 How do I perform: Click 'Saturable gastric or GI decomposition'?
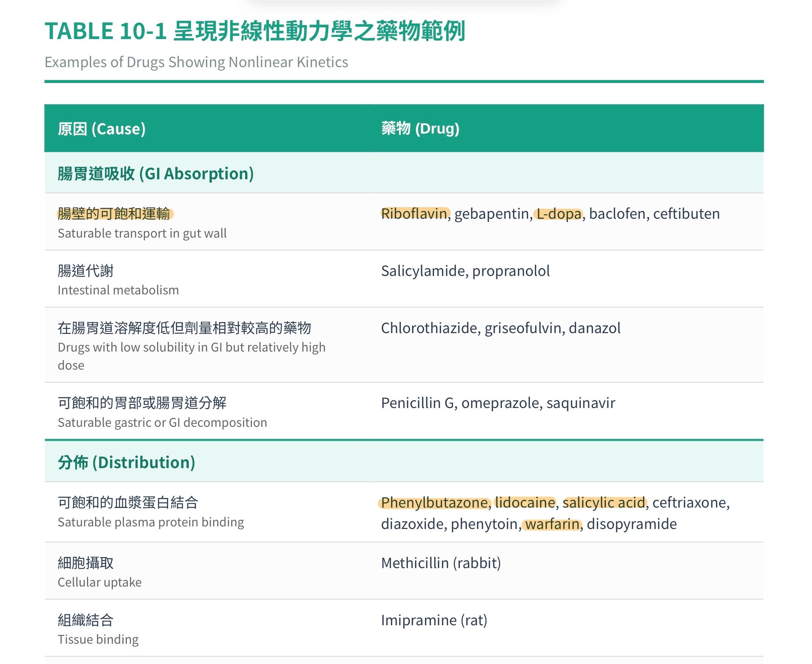162,422
